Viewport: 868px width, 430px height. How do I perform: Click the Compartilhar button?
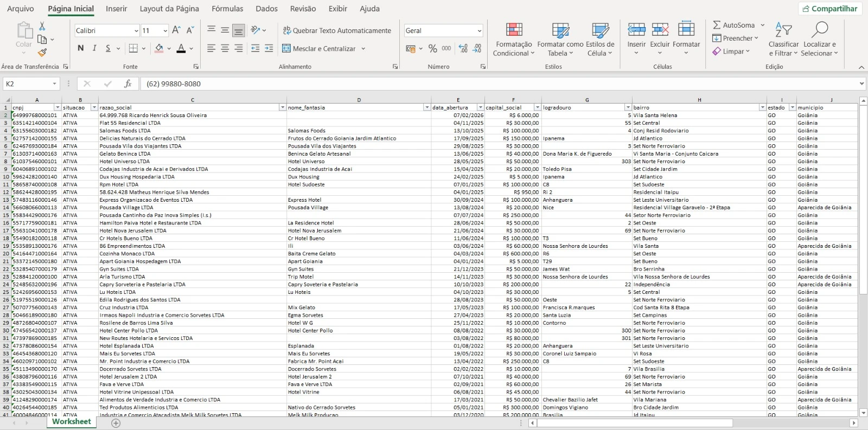tap(830, 9)
